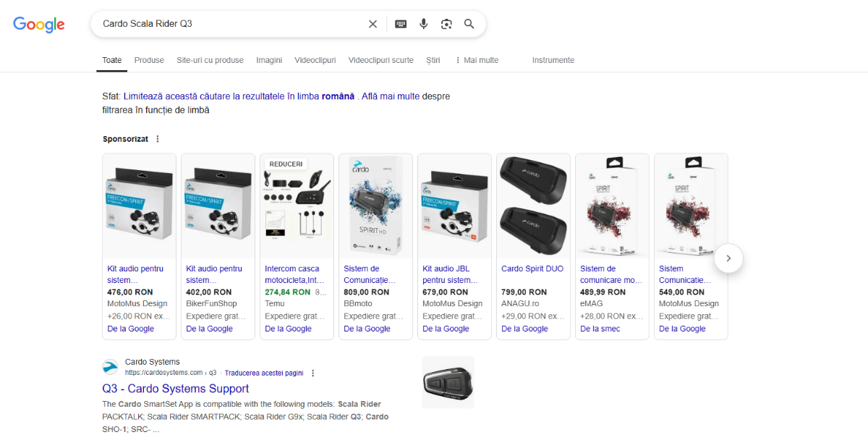Open the Kit audio title above 476,00 RON
The image size is (868, 448).
tap(135, 274)
